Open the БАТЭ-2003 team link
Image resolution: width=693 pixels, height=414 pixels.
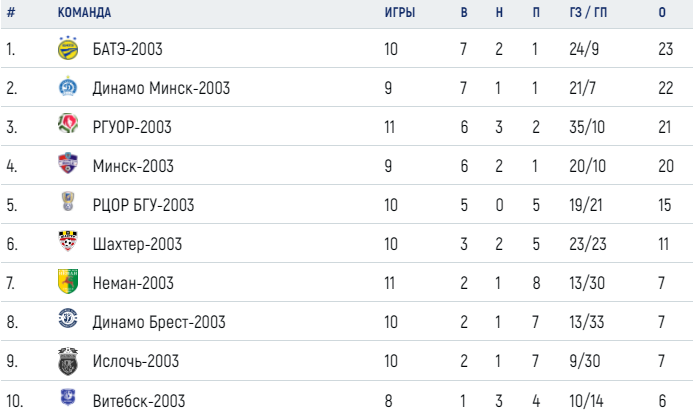click(128, 49)
